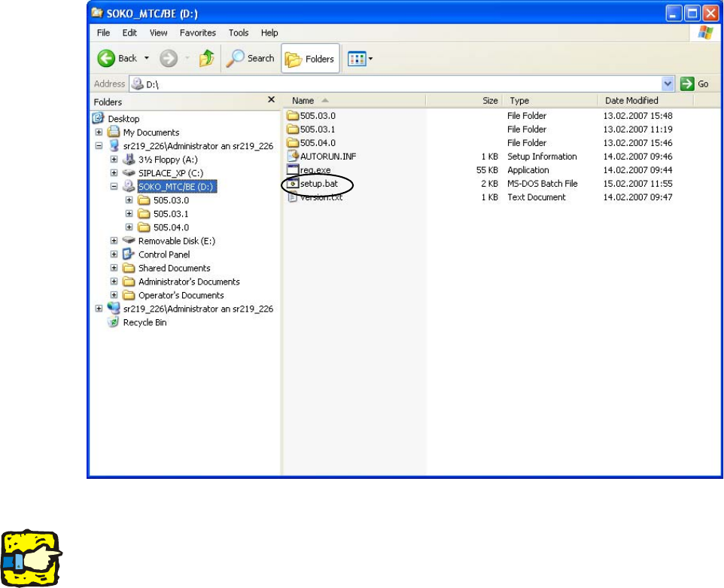Screen dimensions: 724x588
Task: Select the reg.exe application icon
Action: [x=293, y=169]
